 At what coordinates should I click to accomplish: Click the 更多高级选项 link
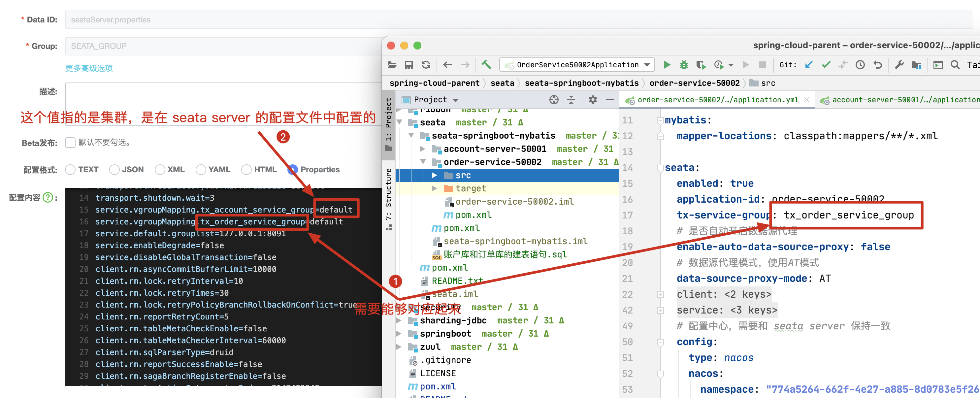[x=89, y=68]
